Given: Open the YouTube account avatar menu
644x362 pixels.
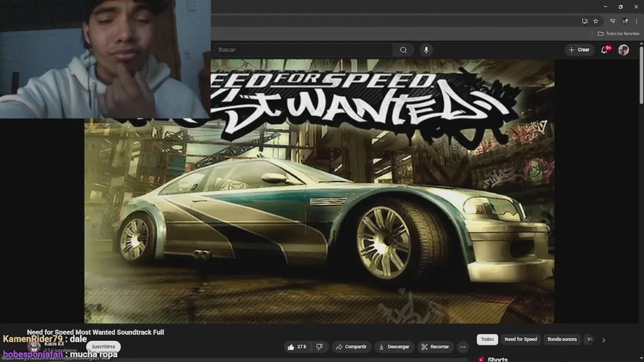Looking at the screenshot, I should 623,50.
